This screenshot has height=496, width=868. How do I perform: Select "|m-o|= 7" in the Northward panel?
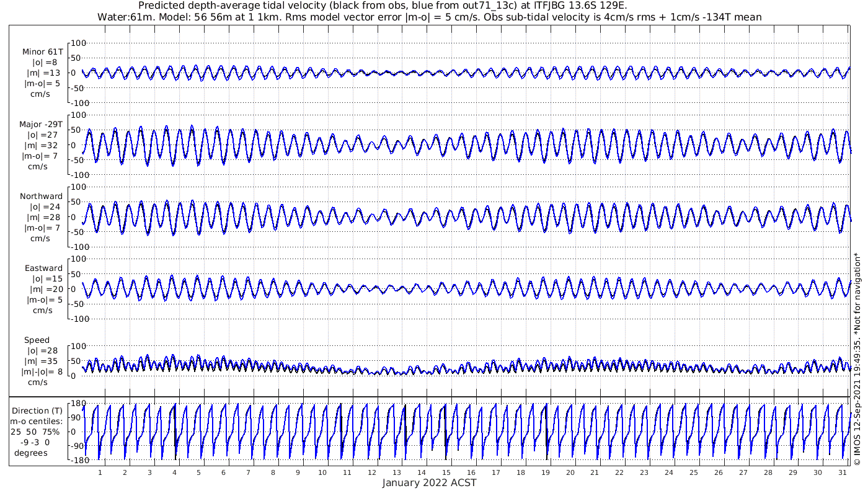click(42, 228)
